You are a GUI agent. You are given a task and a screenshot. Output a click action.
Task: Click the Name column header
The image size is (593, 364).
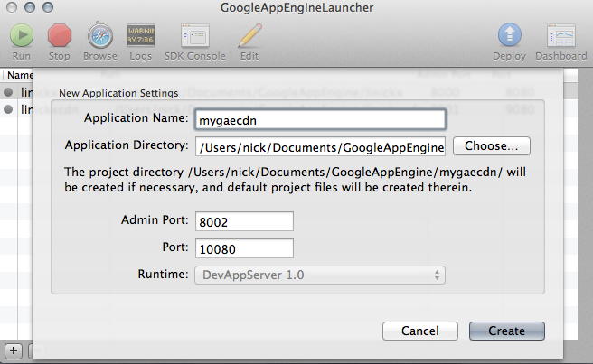coord(19,75)
